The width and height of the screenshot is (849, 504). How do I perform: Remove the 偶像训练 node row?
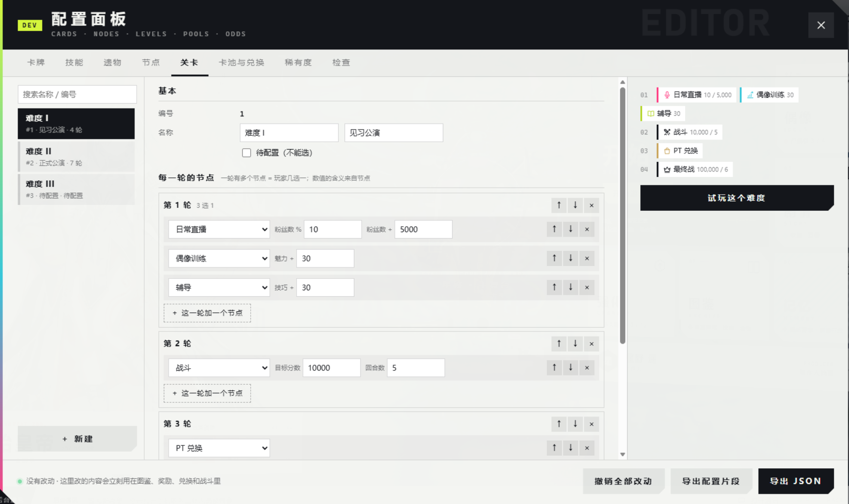[587, 258]
